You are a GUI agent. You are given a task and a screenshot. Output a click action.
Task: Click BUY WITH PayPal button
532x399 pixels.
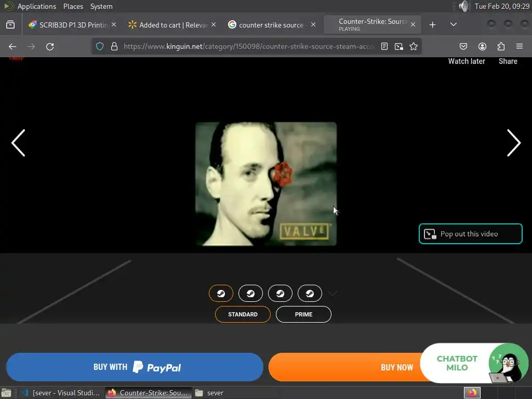(x=135, y=367)
